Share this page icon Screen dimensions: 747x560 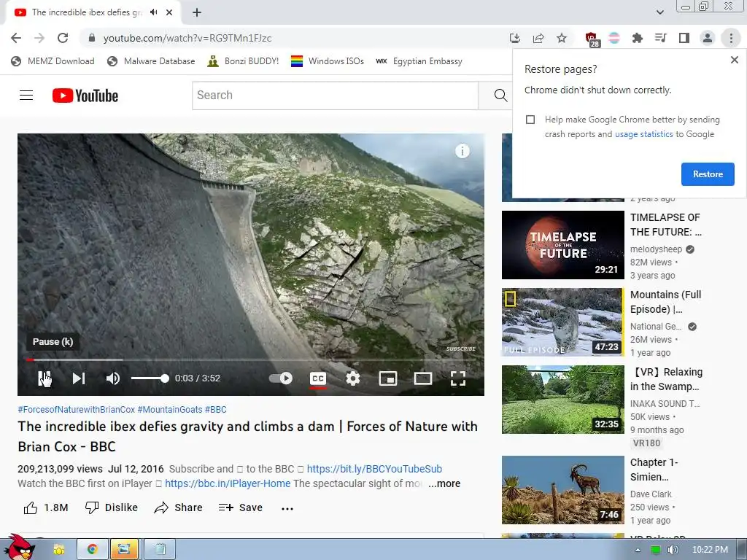coord(538,38)
